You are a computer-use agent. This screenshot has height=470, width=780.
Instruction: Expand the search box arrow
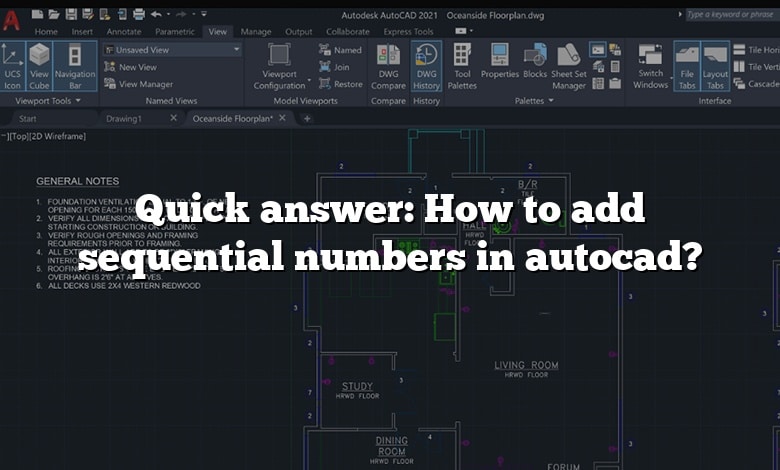(x=680, y=14)
